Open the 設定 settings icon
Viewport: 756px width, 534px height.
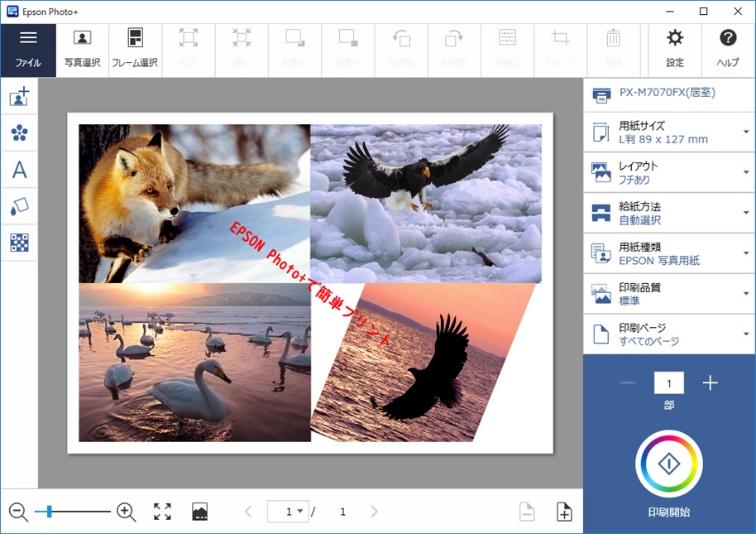674,48
